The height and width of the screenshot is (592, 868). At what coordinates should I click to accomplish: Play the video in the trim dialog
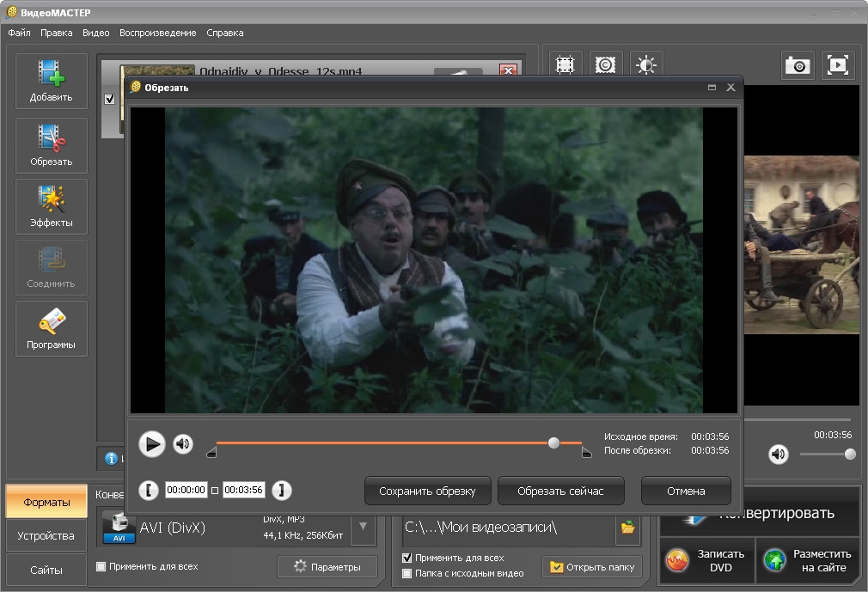tap(151, 443)
